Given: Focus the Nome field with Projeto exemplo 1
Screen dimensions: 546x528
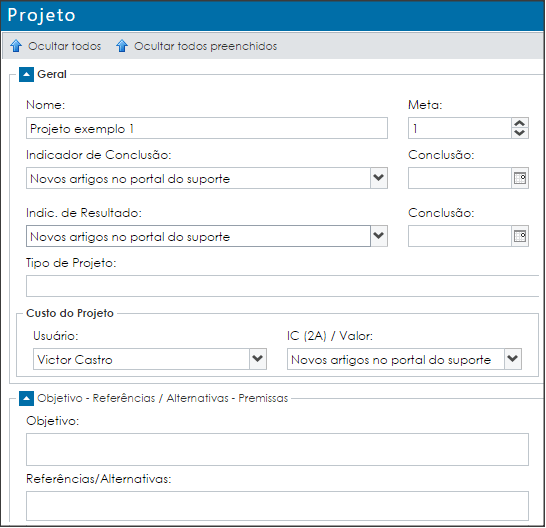Looking at the screenshot, I should point(207,128).
